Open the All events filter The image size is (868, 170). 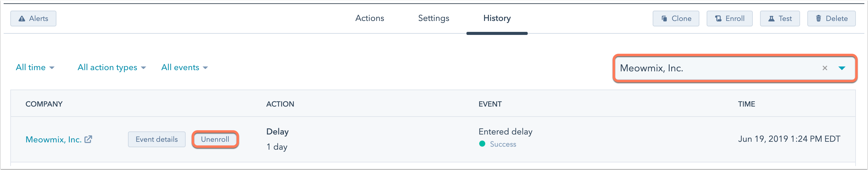click(184, 67)
